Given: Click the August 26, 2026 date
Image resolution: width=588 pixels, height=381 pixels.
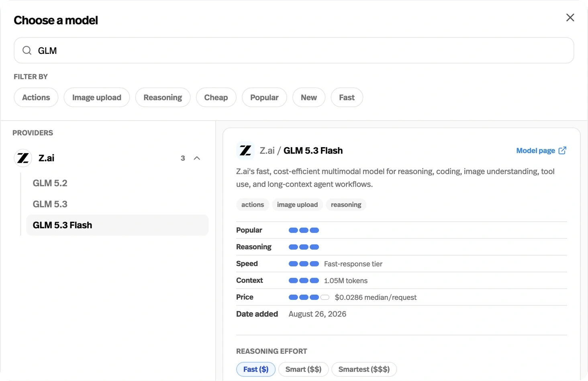Looking at the screenshot, I should pyautogui.click(x=317, y=314).
